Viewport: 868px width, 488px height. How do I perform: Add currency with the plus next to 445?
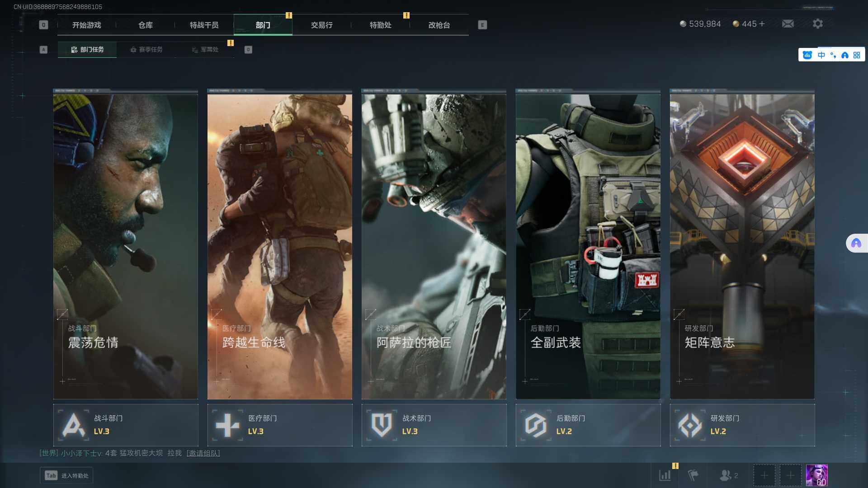click(762, 24)
